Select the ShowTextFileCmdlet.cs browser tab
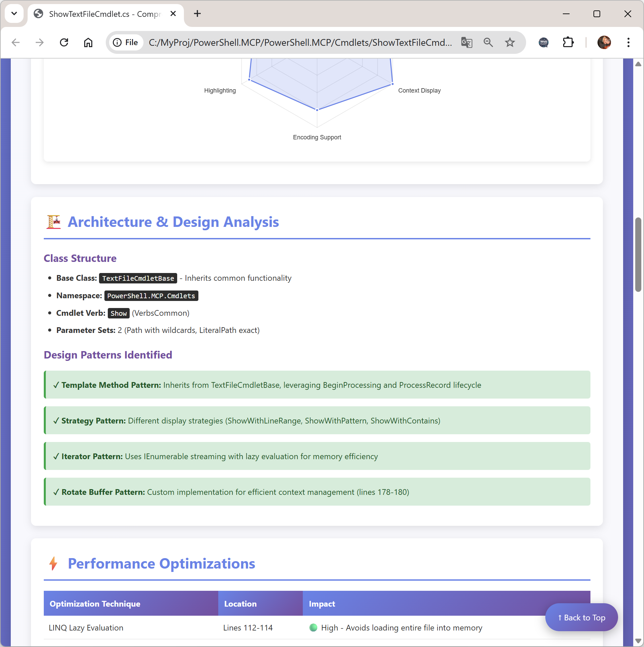 101,14
